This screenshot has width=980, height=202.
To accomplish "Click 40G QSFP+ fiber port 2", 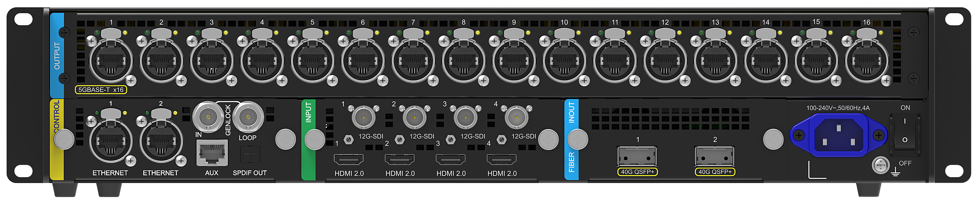I will point(715,156).
